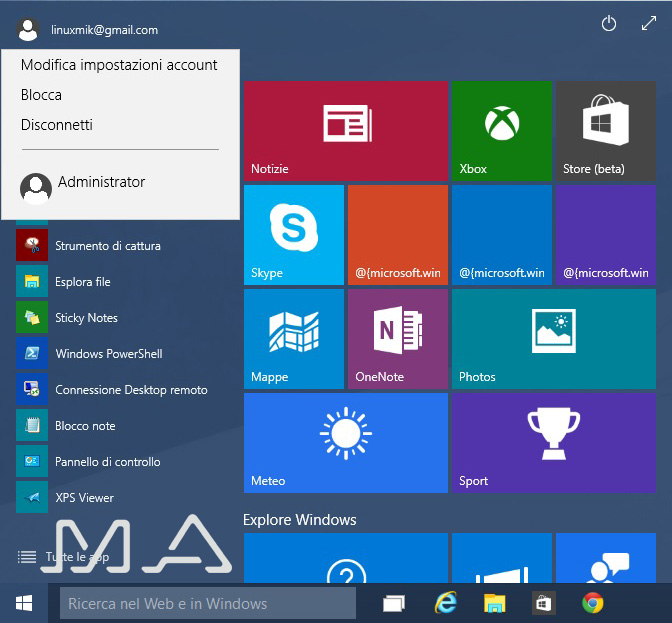Select Modifica impostazioni account

tap(119, 65)
